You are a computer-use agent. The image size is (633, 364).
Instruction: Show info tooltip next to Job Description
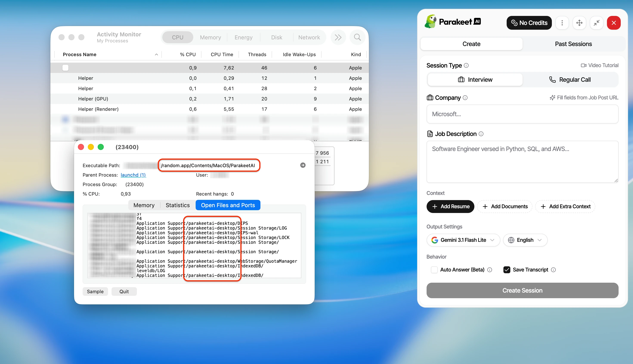[x=481, y=134]
